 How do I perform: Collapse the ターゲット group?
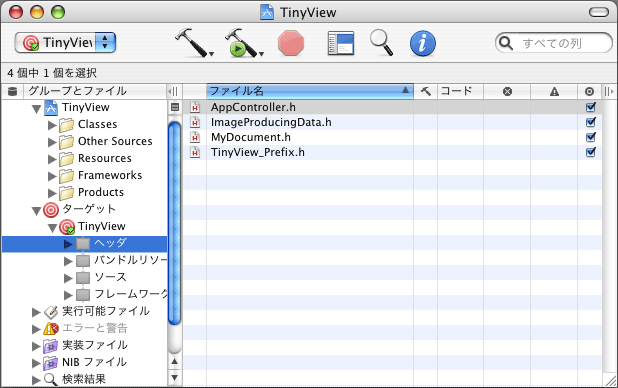(36, 211)
